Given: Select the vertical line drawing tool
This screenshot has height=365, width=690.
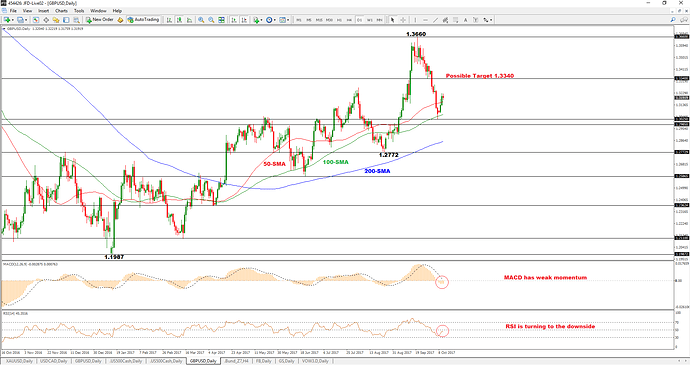Looking at the screenshot, I should pos(415,20).
